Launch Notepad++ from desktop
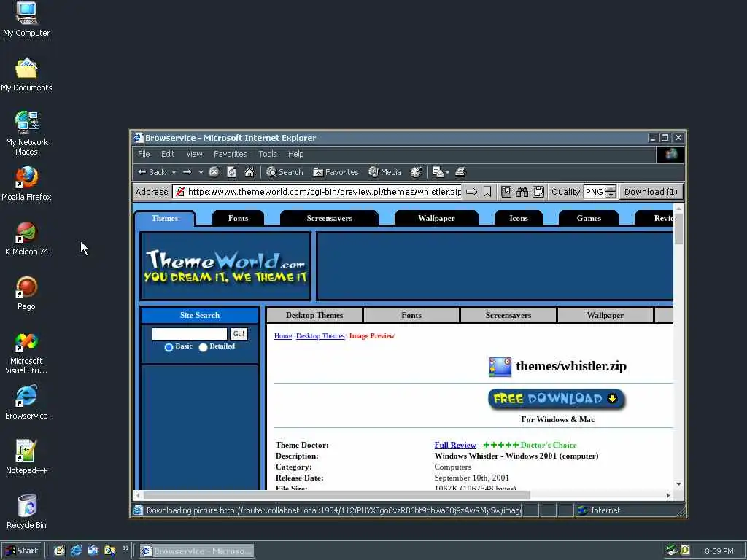Image resolution: width=747 pixels, height=560 pixels. [x=26, y=457]
